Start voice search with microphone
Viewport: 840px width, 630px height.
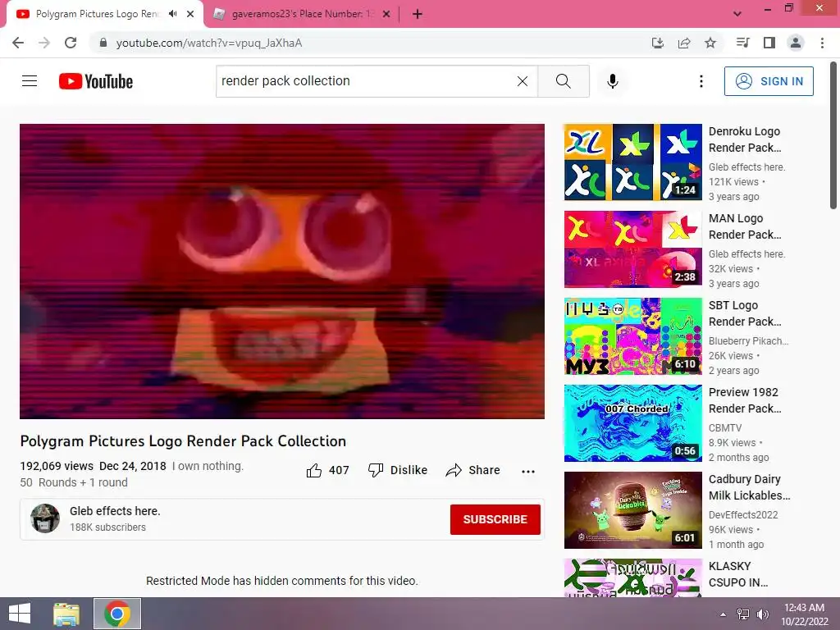(x=613, y=81)
